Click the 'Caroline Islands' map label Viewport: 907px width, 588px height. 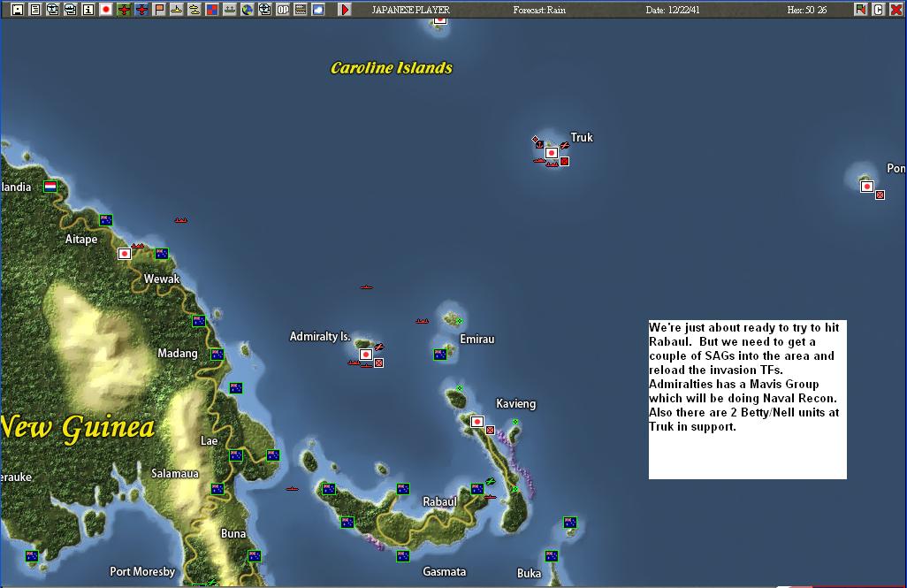(392, 68)
